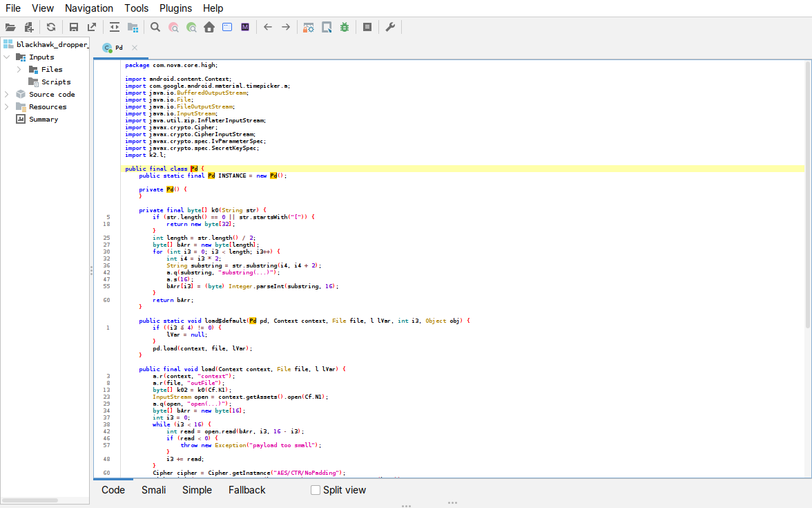Screen dimensions: 812x508
Task: Toggle deobfuscation lock-gear icon
Action: coord(309,28)
